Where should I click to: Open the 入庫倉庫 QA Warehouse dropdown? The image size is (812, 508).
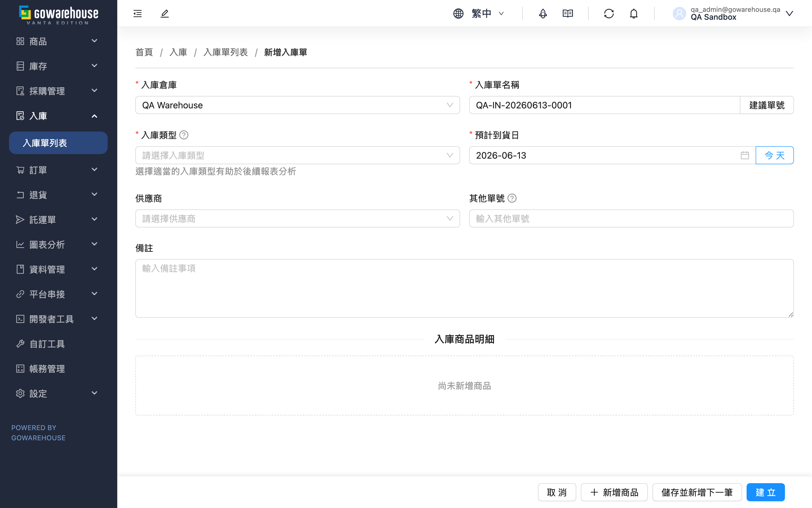(x=298, y=105)
